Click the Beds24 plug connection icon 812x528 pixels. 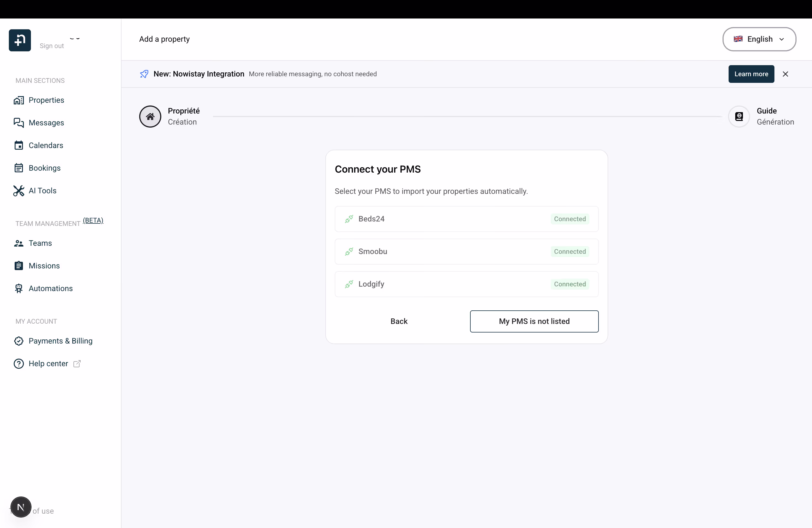pyautogui.click(x=349, y=219)
